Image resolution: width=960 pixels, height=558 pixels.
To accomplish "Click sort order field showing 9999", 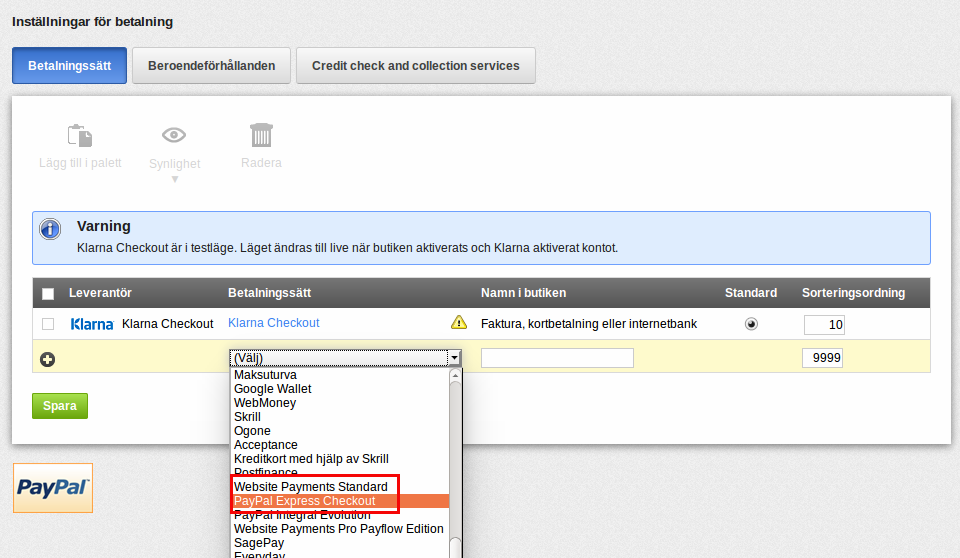I will 822,358.
